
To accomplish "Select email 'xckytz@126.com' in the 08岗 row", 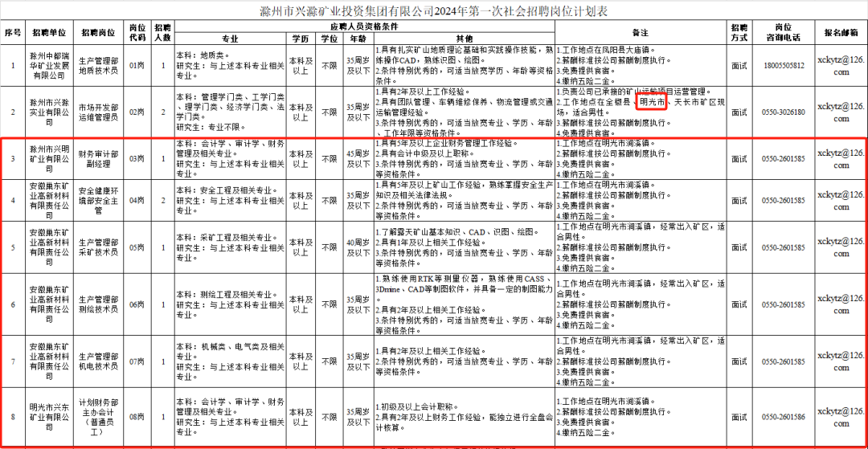I will [841, 418].
